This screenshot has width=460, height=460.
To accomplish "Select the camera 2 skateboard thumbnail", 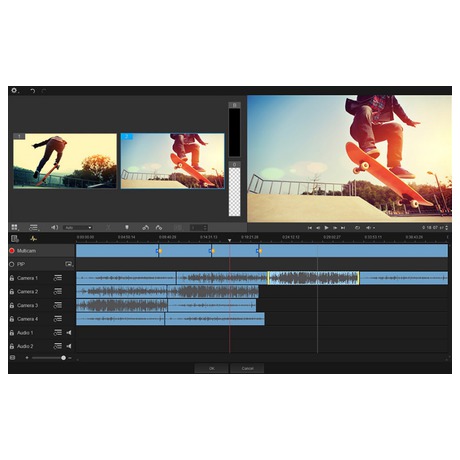I will tap(172, 161).
